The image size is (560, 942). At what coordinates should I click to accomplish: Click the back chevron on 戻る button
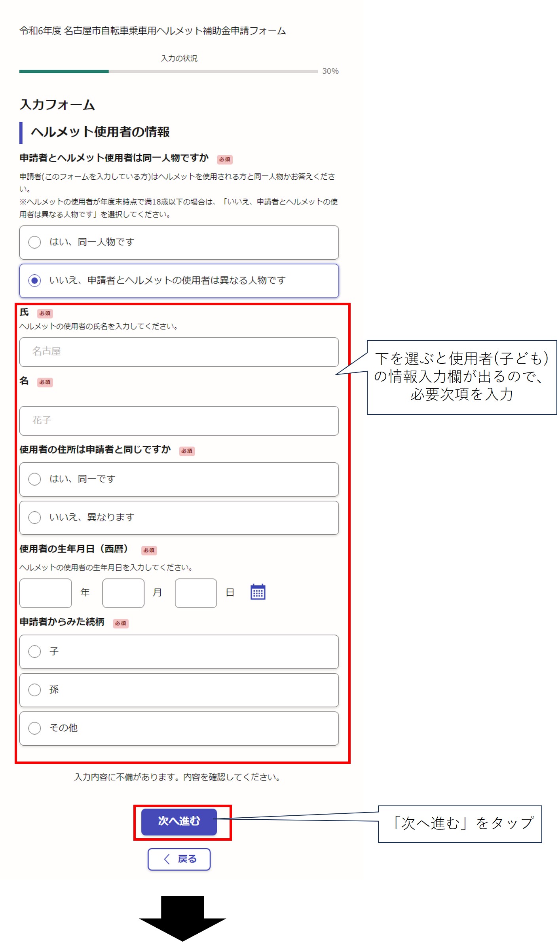pyautogui.click(x=167, y=859)
